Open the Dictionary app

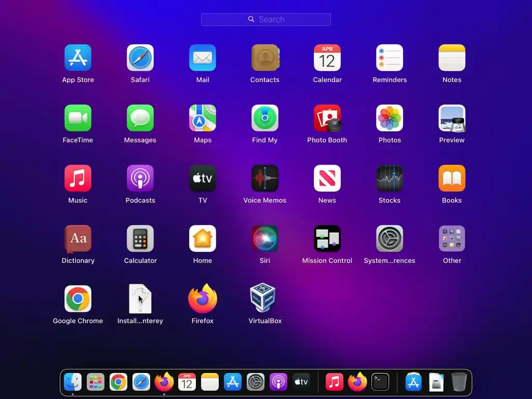(78, 239)
